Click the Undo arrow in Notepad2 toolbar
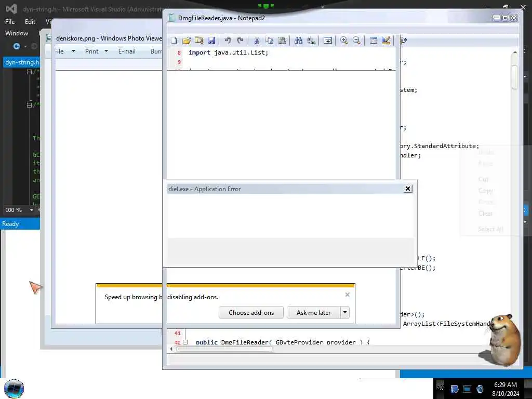The width and height of the screenshot is (532, 399). pyautogui.click(x=228, y=41)
